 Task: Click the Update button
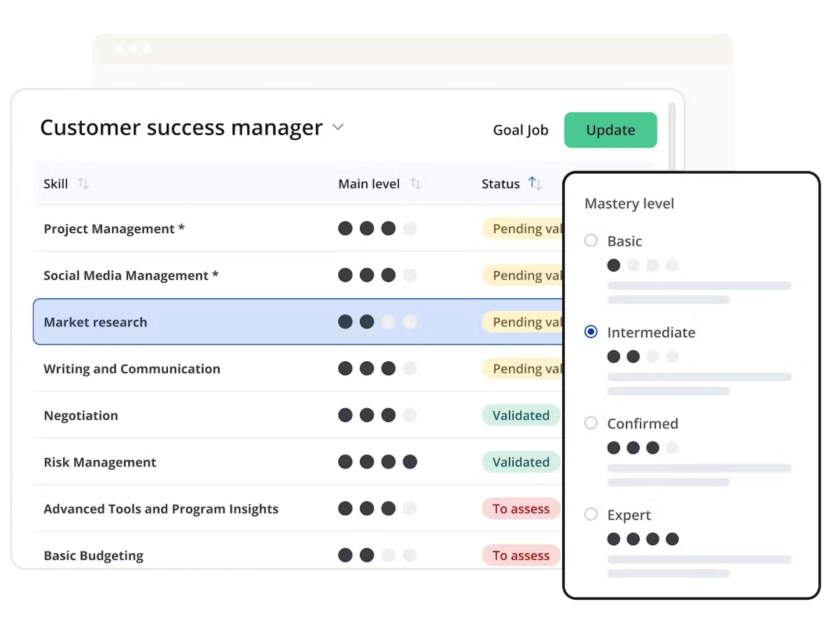(610, 130)
